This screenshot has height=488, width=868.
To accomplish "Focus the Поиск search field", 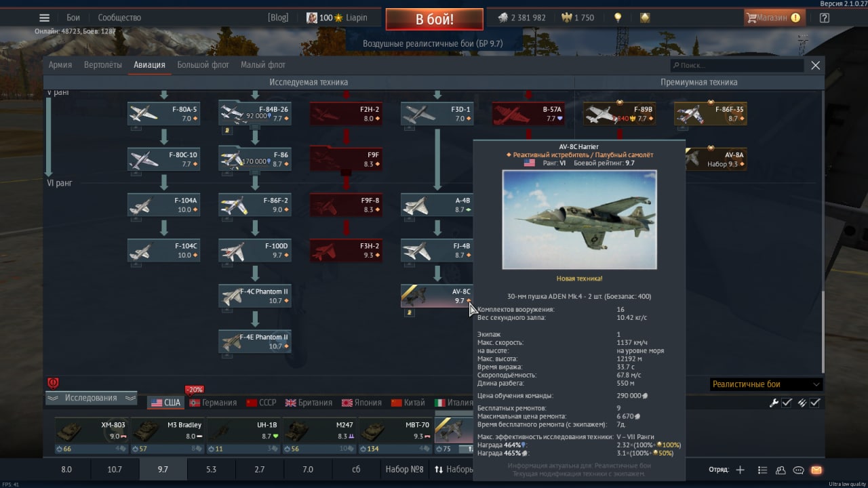I will tap(737, 66).
